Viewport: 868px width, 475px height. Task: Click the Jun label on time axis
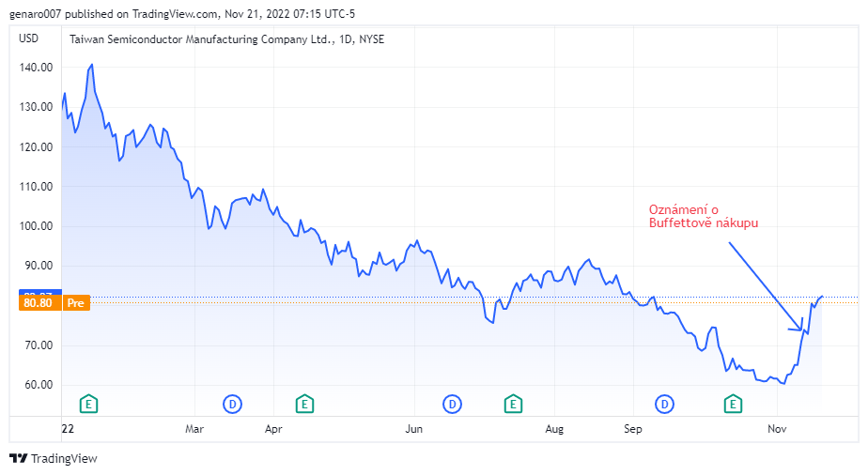click(414, 429)
